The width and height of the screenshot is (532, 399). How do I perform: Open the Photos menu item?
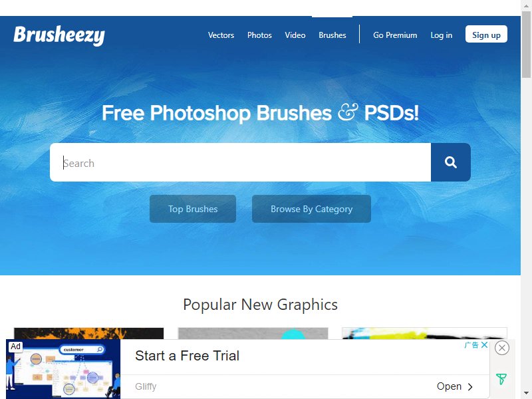[x=259, y=35]
